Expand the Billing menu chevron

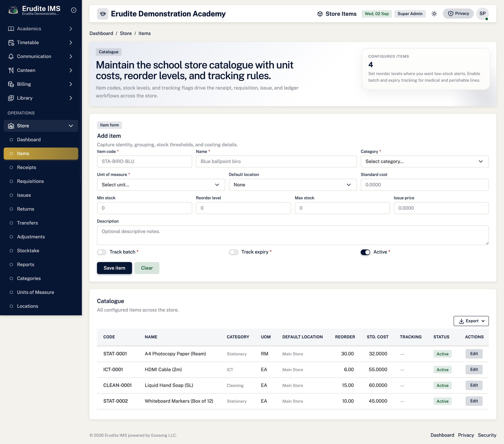71,84
